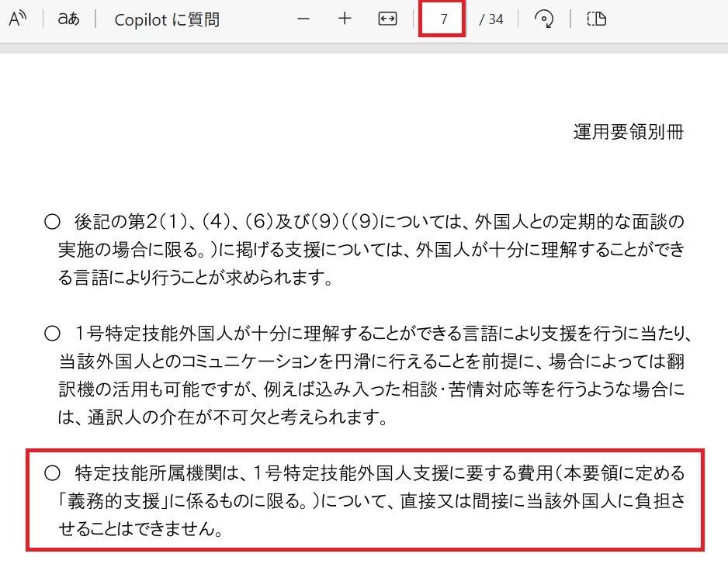Zoom out with the minus icon
Viewport: 728px width, 564px height.
pyautogui.click(x=303, y=19)
